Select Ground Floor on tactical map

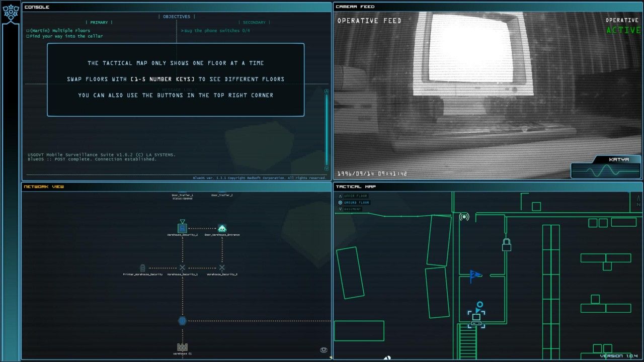[356, 203]
